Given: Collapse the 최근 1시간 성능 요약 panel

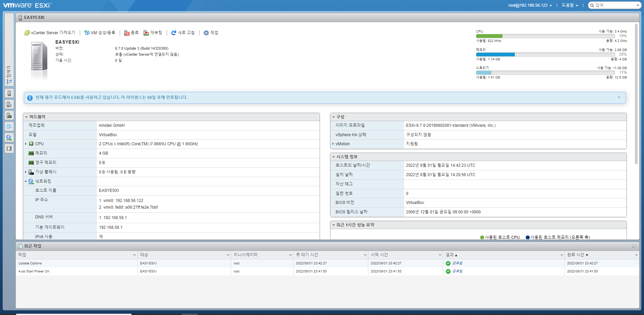Looking at the screenshot, I should click(333, 225).
